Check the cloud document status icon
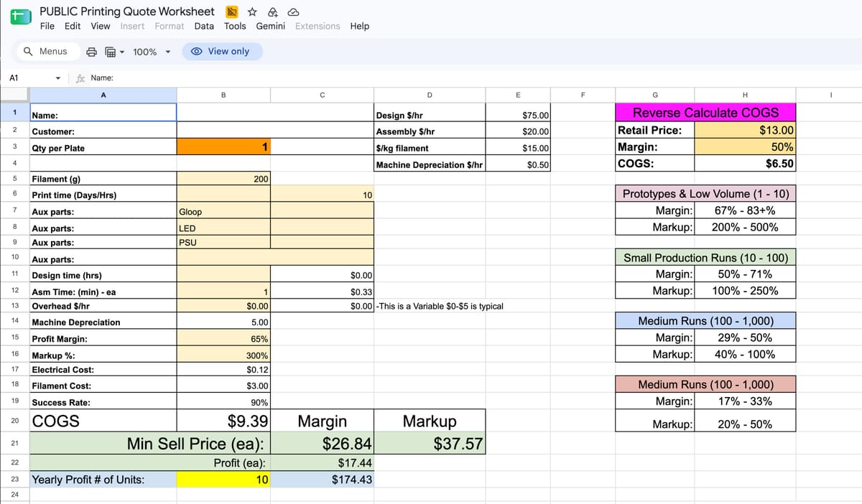 click(293, 11)
